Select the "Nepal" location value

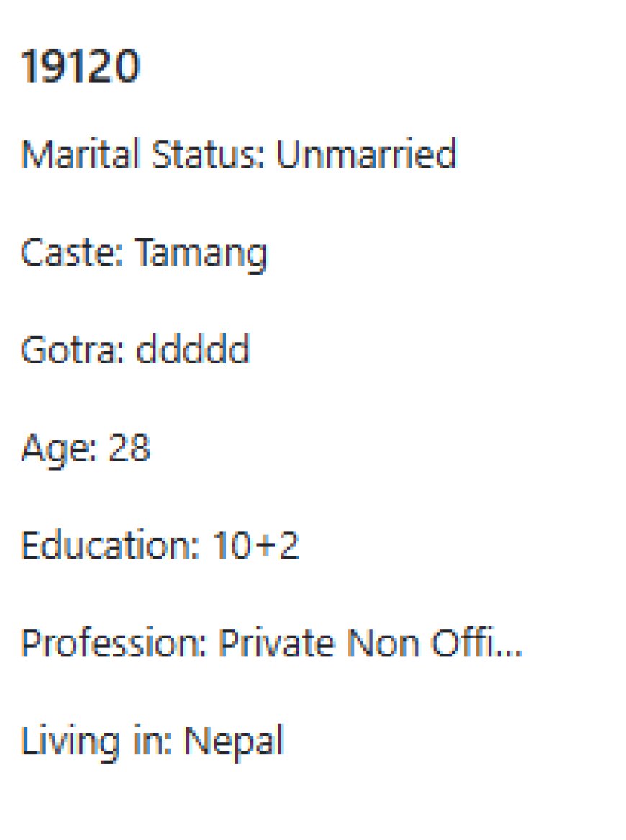tap(234, 742)
